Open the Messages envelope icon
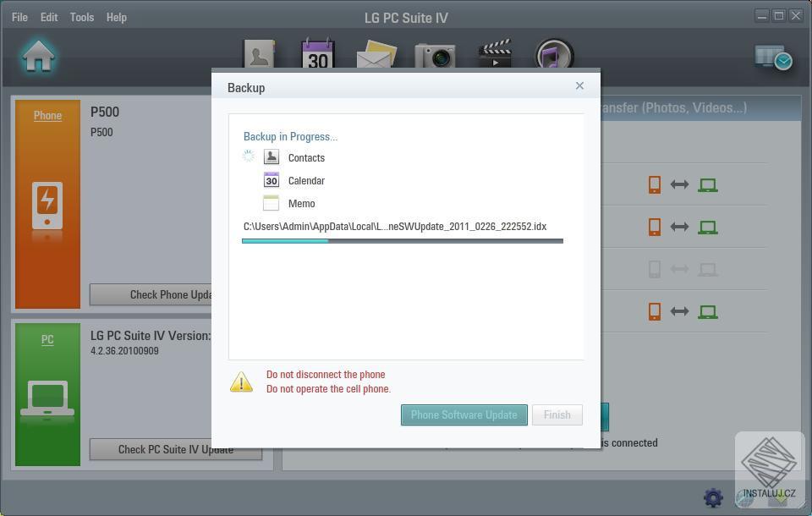Image resolution: width=812 pixels, height=516 pixels. coord(376,56)
